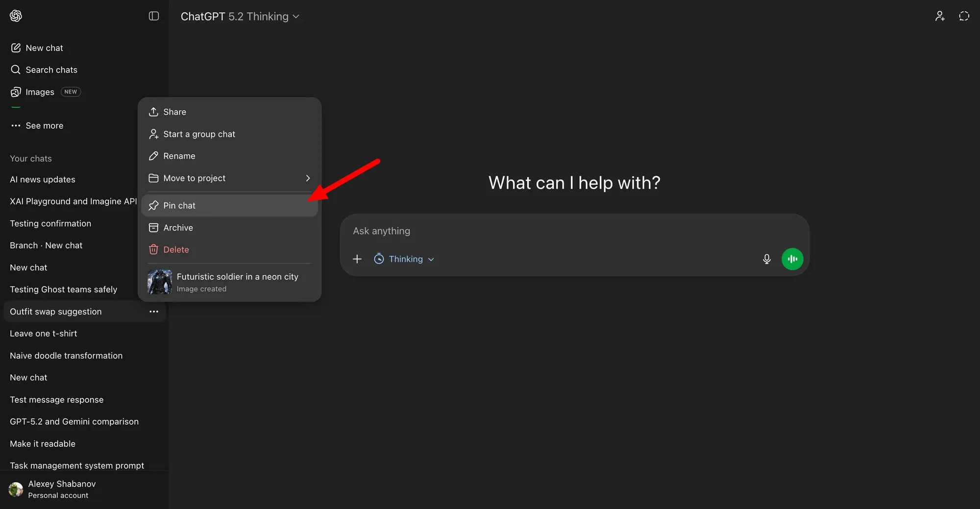Screen dimensions: 980x509
Task: Select Pin chat in the context menu
Action: click(229, 206)
